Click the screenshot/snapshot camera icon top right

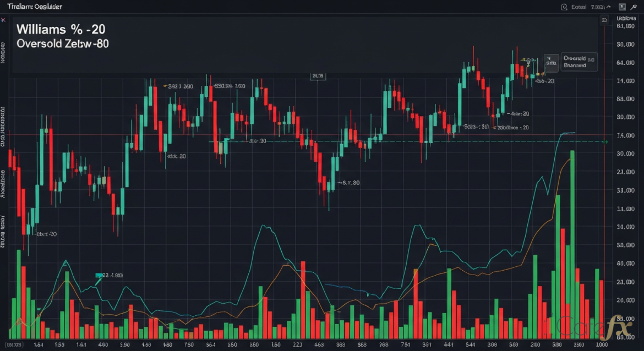[x=623, y=7]
